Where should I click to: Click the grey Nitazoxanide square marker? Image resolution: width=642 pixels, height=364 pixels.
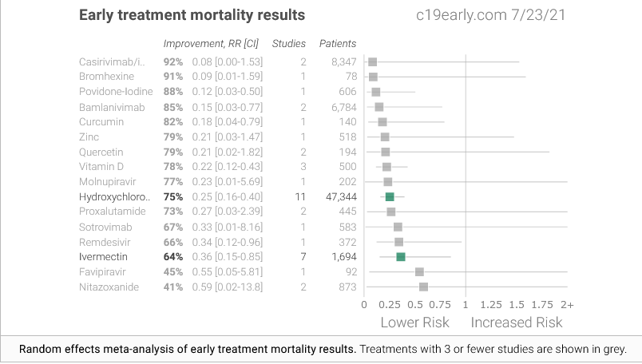(x=423, y=287)
